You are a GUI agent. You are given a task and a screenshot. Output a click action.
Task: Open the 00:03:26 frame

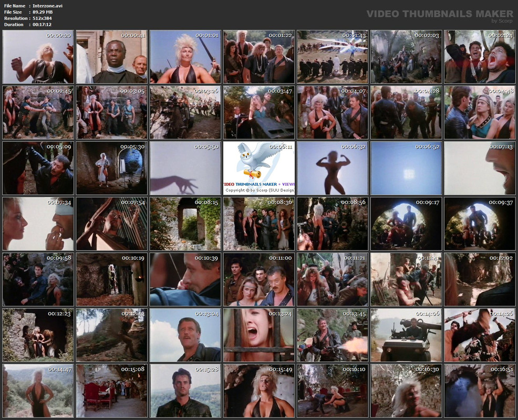[x=185, y=112]
